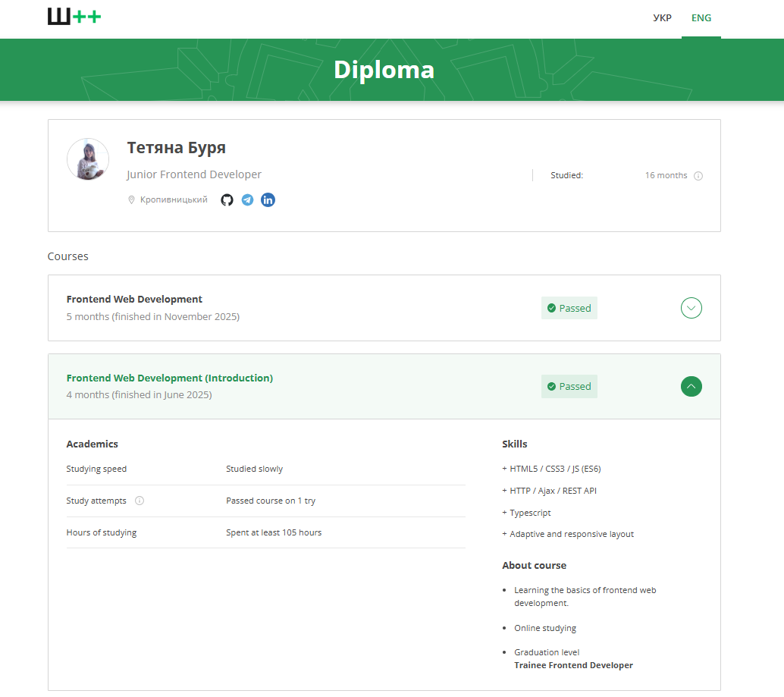Click Passed badge of first course
This screenshot has height=697, width=784.
pos(569,308)
